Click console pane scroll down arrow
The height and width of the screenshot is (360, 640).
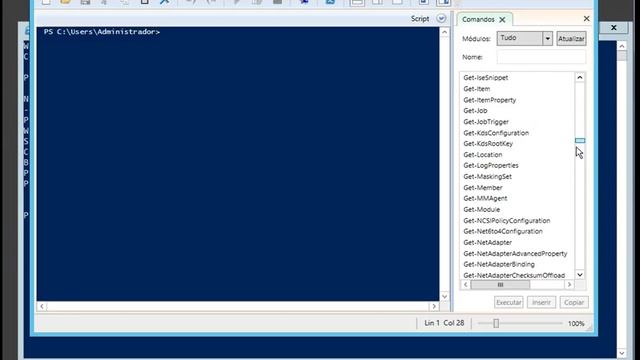click(x=444, y=296)
